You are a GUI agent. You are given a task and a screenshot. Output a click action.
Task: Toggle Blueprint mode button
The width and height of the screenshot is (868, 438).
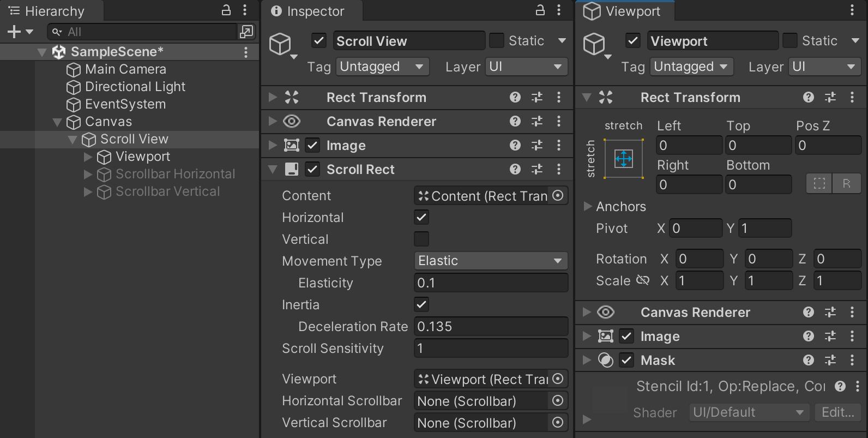pyautogui.click(x=819, y=183)
